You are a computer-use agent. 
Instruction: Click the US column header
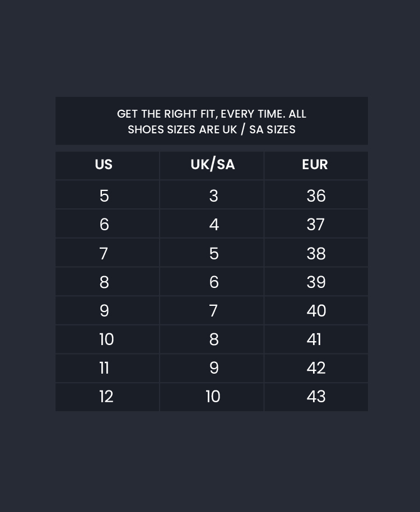(108, 165)
